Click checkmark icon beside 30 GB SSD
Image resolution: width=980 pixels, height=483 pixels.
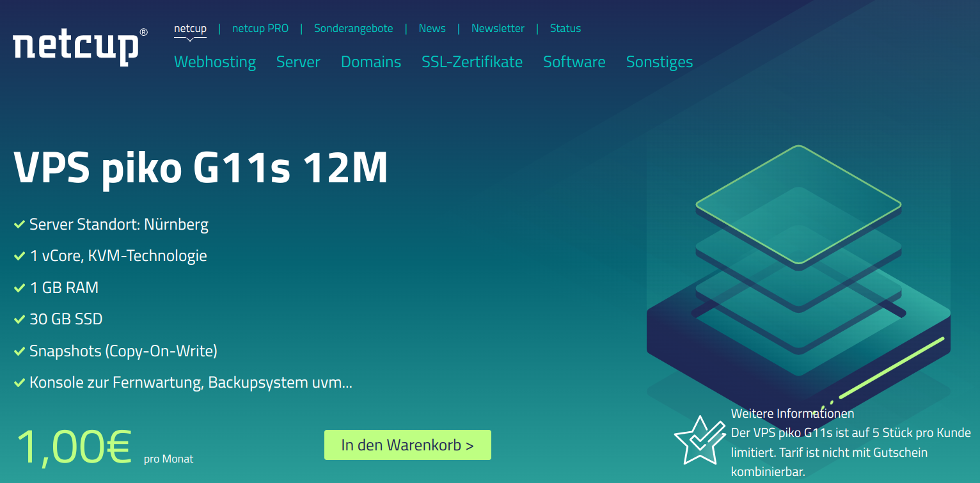[x=19, y=319]
